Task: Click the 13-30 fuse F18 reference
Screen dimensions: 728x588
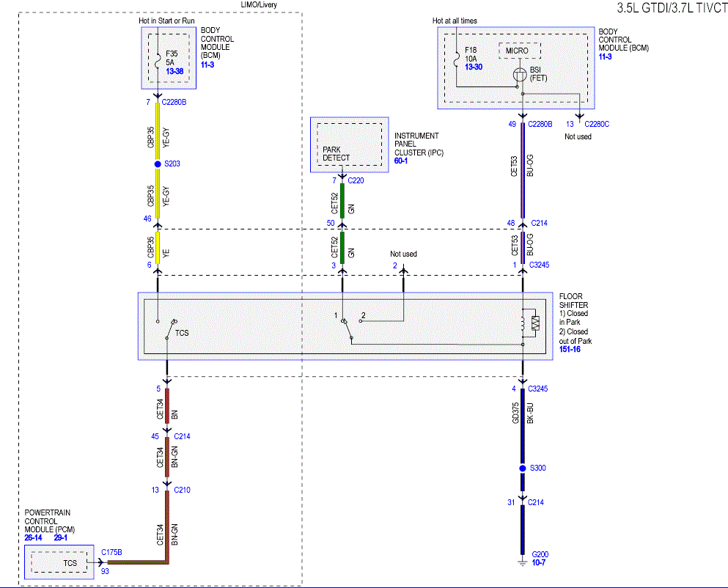Action: (x=474, y=67)
